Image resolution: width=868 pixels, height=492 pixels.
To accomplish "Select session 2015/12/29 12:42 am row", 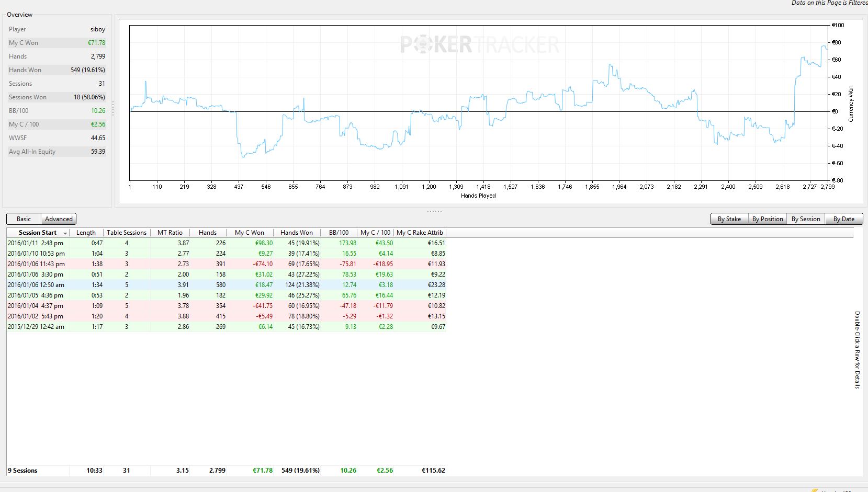I will pos(226,327).
